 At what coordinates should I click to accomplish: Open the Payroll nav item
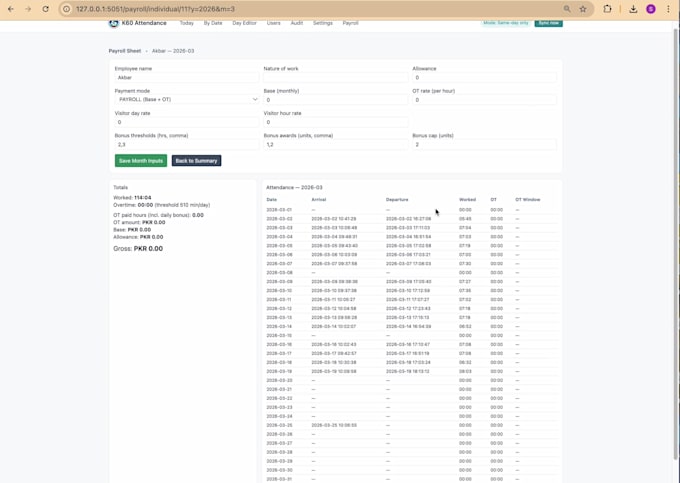click(x=350, y=23)
